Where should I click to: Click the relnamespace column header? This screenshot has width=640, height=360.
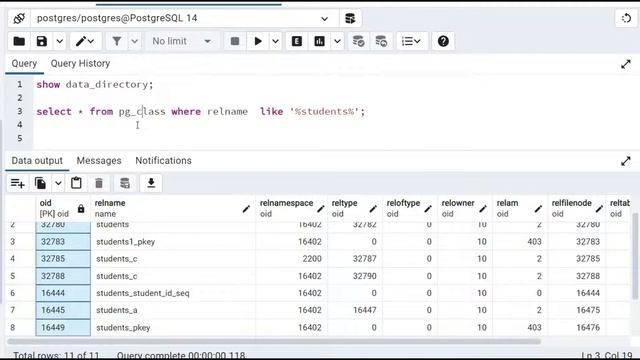click(291, 209)
